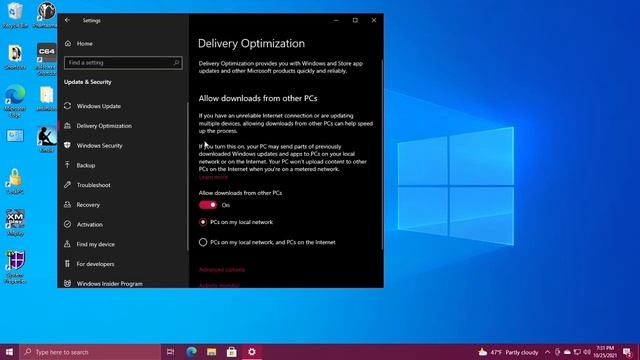The width and height of the screenshot is (640, 360).
Task: Go back using the Settings back arrow
Action: pos(67,20)
